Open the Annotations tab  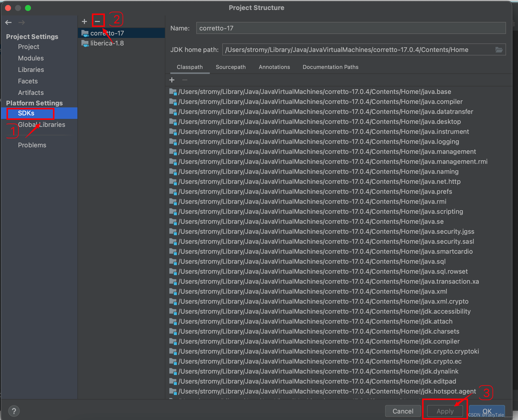tap(274, 67)
